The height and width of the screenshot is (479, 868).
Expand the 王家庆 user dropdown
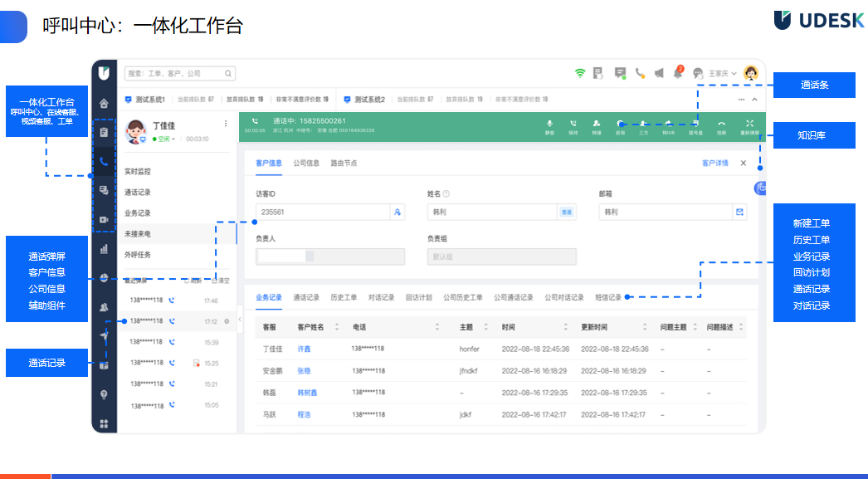click(722, 73)
